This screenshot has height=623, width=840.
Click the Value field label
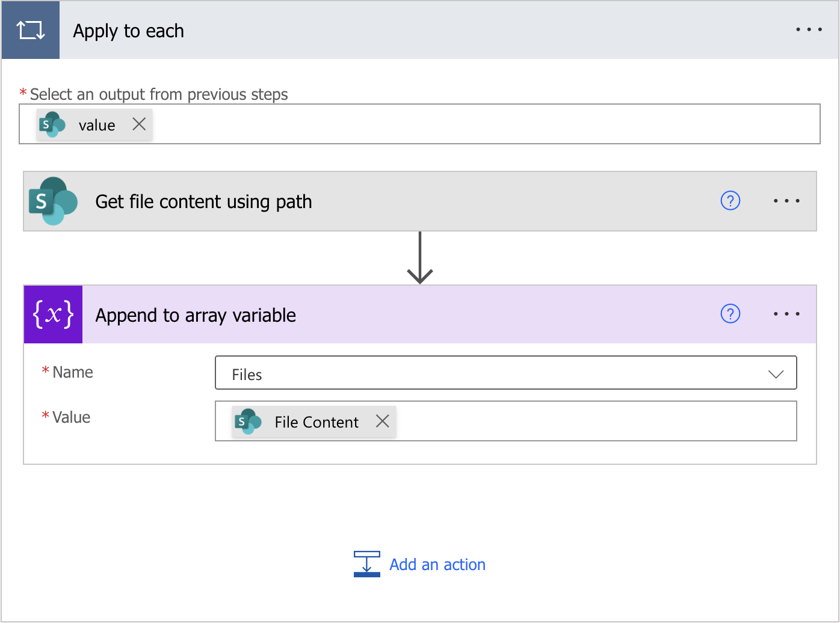(x=71, y=417)
